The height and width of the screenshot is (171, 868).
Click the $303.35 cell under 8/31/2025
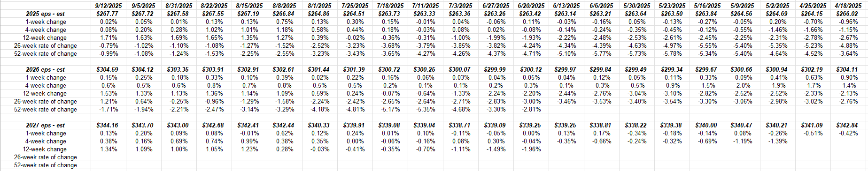[x=179, y=69]
